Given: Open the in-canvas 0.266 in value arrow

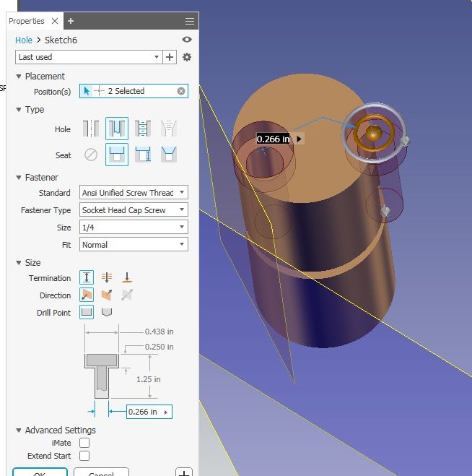Looking at the screenshot, I should (299, 139).
